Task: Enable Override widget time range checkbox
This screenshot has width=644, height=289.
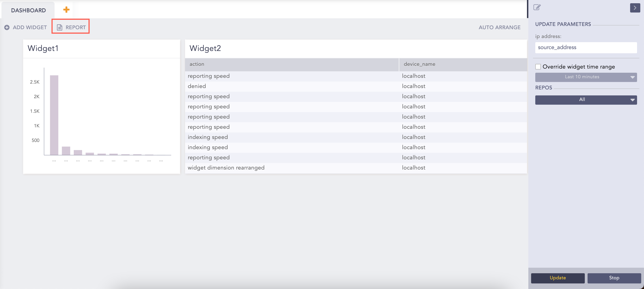Action: (538, 67)
